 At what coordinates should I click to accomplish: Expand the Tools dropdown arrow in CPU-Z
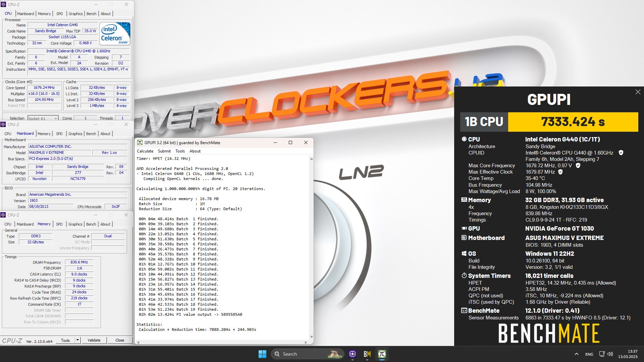point(77,340)
